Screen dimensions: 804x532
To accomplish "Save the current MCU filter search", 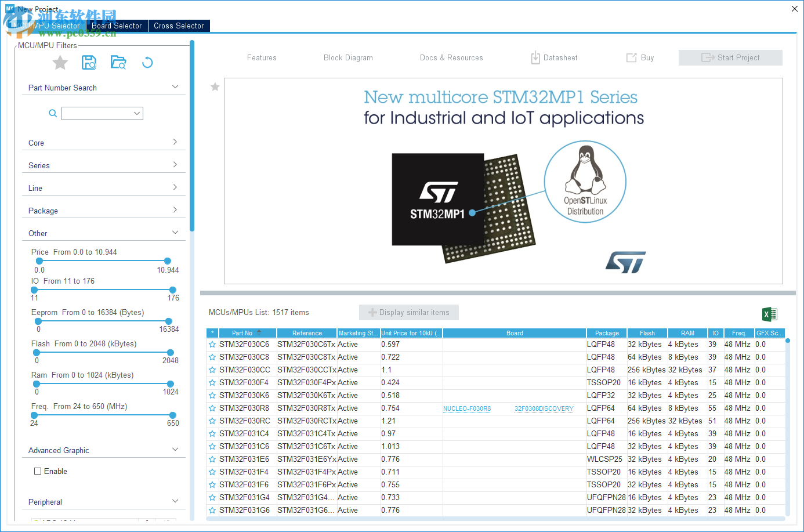I will [89, 62].
